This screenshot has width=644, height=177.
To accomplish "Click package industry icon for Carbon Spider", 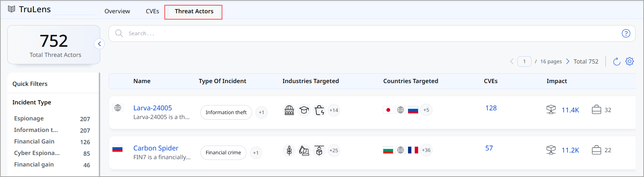I will [x=319, y=150].
